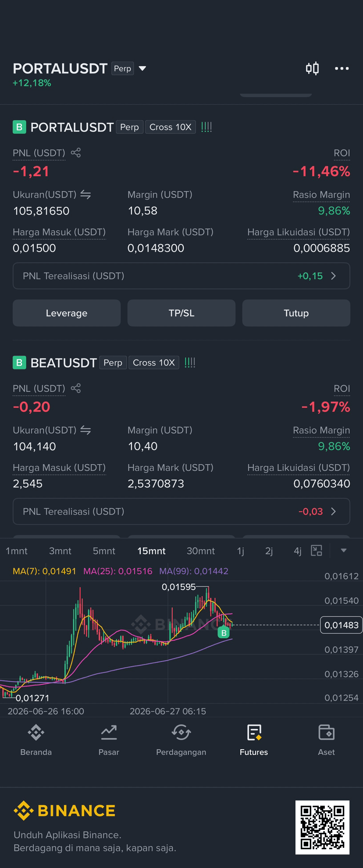Tap BEATUSDT mark price 2,5370873
The height and width of the screenshot is (868, 363).
pos(156,484)
